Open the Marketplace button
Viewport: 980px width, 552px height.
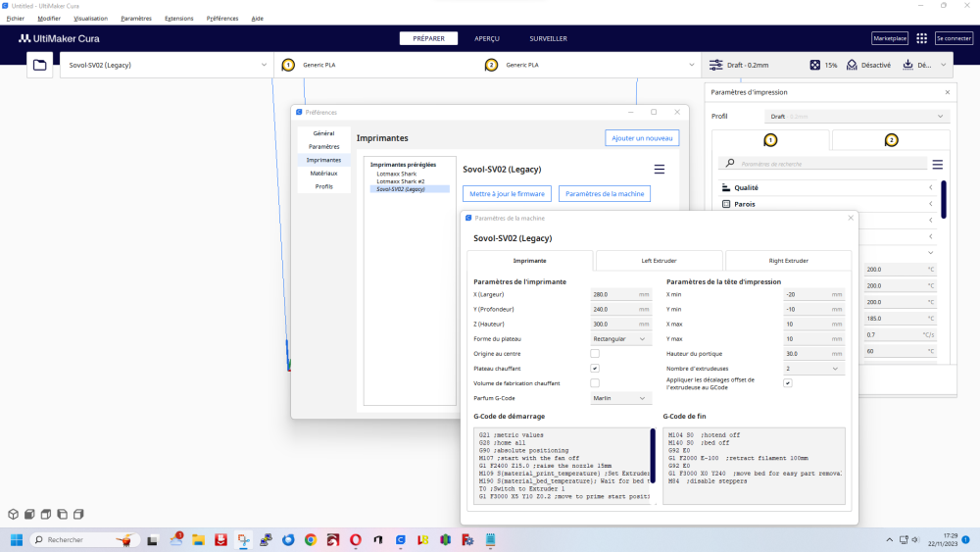click(890, 39)
